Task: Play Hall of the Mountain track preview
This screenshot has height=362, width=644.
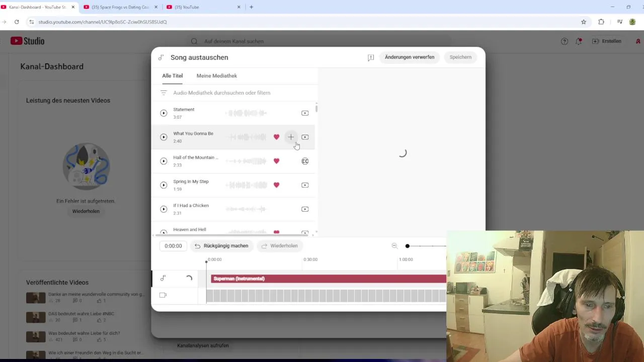Action: pos(164,161)
